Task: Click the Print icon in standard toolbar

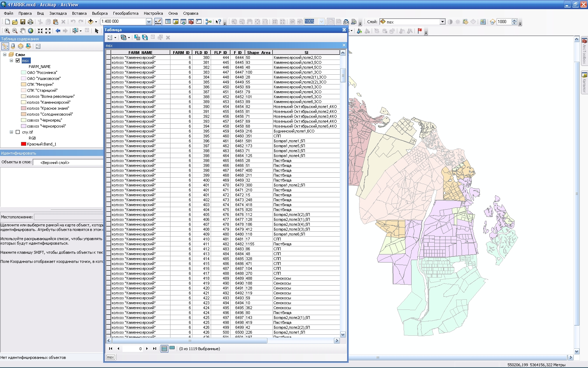Action: 30,22
